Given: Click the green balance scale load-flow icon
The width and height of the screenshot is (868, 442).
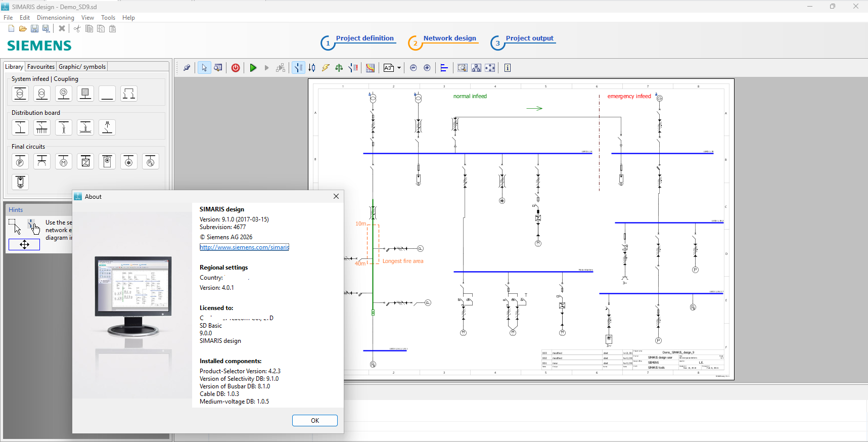Looking at the screenshot, I should [339, 68].
